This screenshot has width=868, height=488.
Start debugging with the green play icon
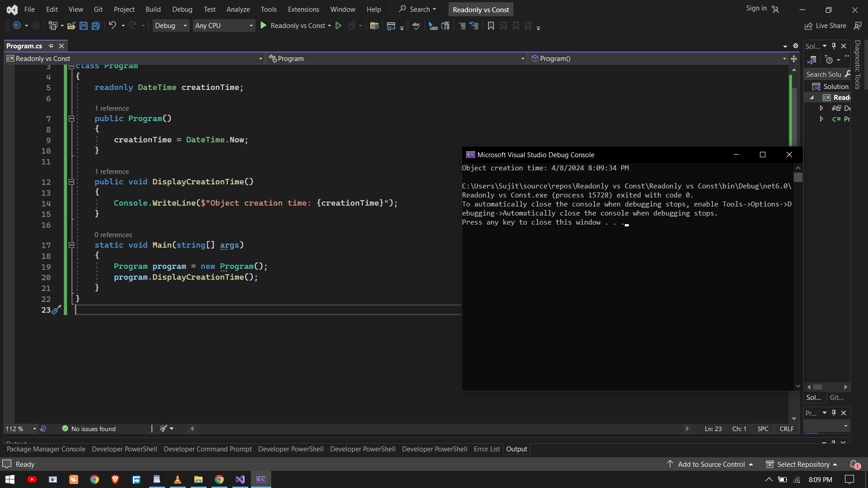pos(264,25)
